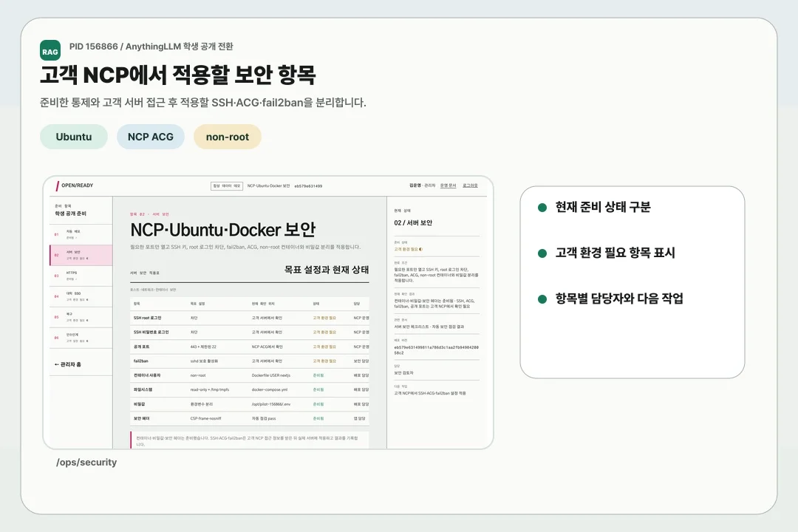Click the 고객 환경 필요 항목 표시 bullet
The height and width of the screenshot is (532, 798).
pyautogui.click(x=615, y=253)
